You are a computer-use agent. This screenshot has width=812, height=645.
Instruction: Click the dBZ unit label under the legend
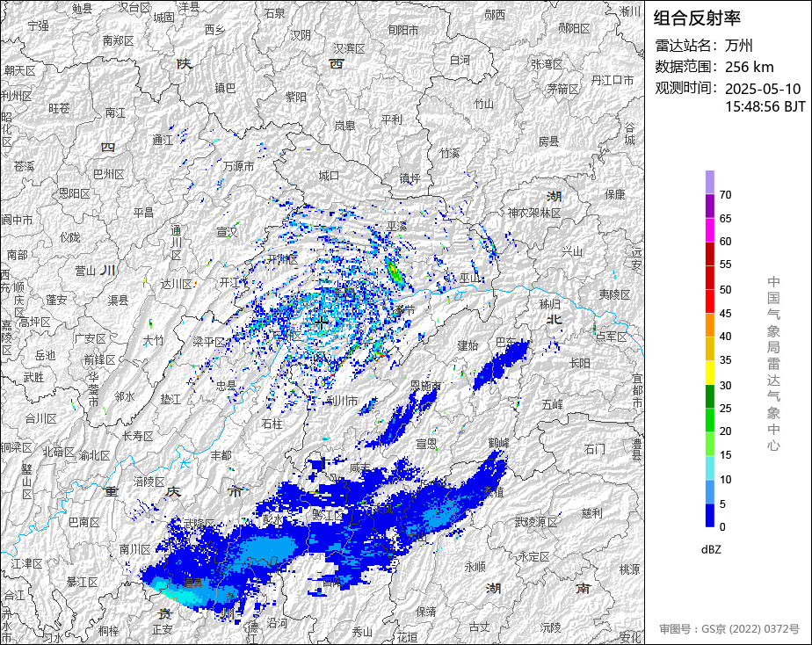coord(710,549)
